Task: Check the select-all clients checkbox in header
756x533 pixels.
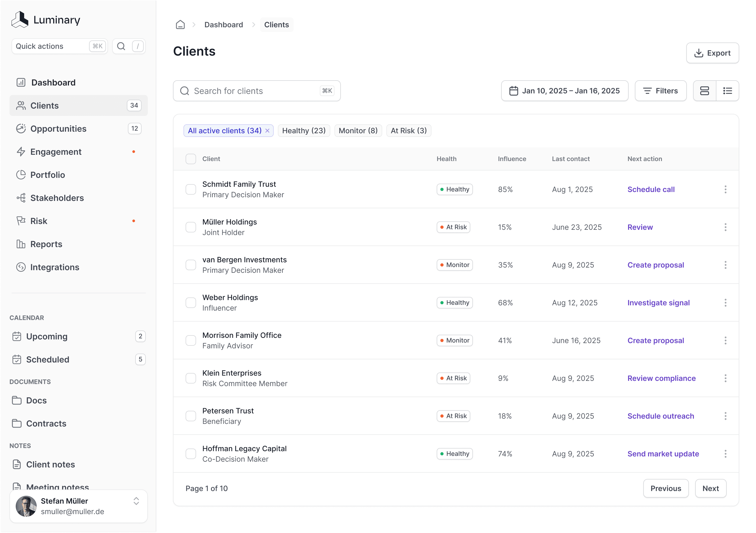Action: tap(191, 159)
